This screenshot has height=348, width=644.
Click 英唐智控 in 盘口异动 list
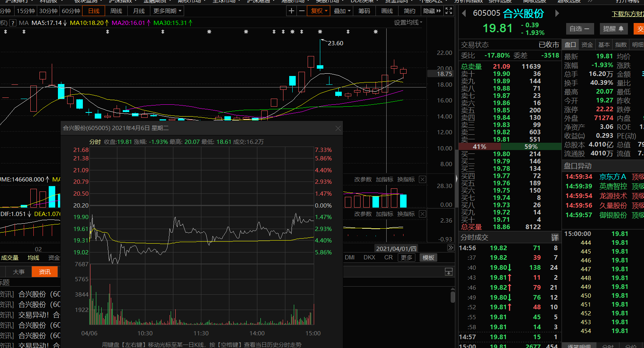click(x=613, y=186)
